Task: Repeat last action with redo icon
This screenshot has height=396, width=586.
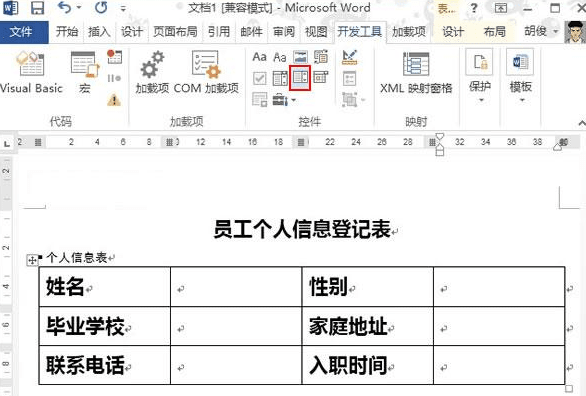Action: (101, 7)
